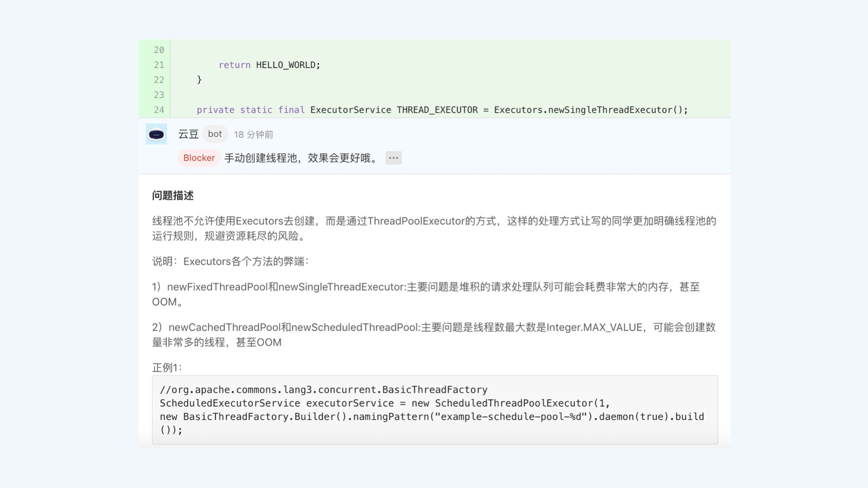Click the //org.apache.commons.lang3 comment line in the example
The height and width of the screenshot is (488, 868).
click(x=324, y=390)
